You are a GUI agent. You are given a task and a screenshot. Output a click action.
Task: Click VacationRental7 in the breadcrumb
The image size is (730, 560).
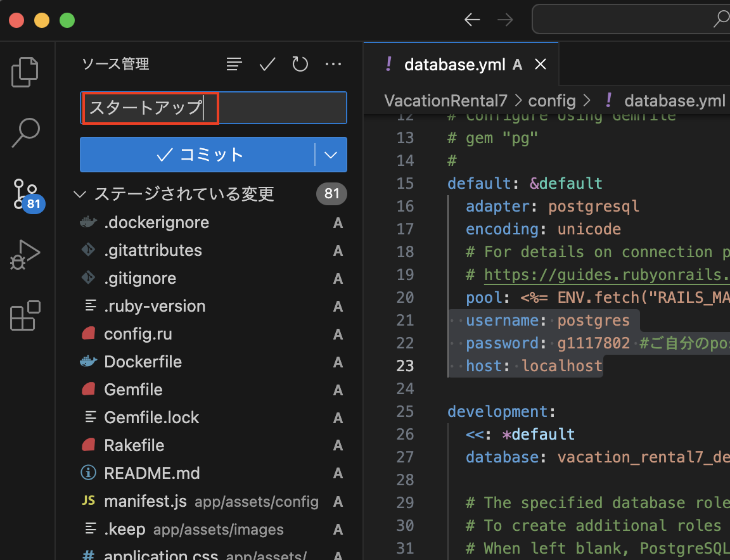[x=445, y=101]
